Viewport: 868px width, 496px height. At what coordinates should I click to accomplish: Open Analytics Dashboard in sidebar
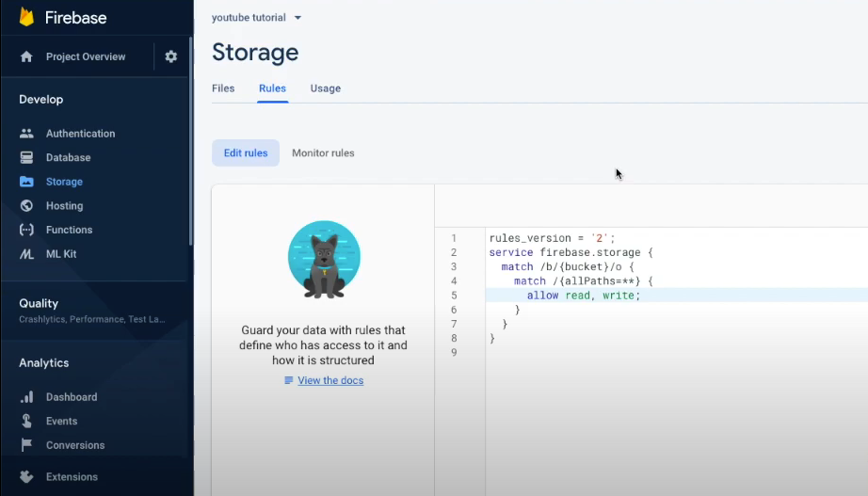[72, 397]
